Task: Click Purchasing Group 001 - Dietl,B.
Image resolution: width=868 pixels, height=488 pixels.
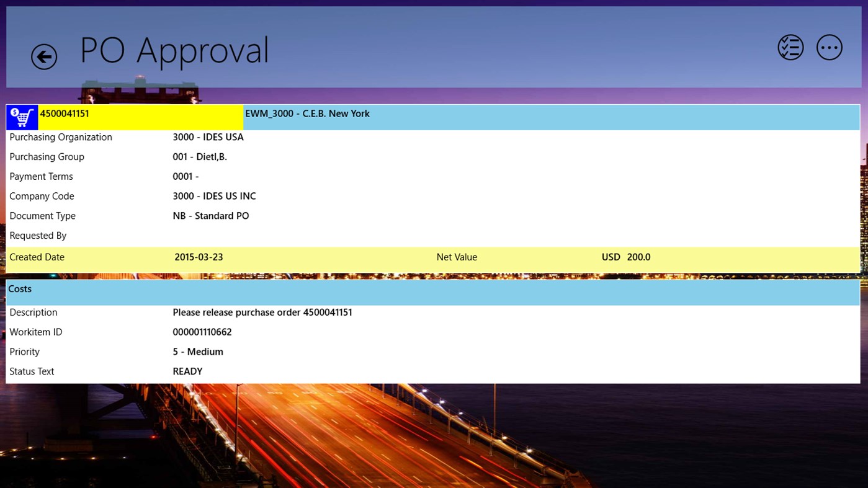Action: [199, 156]
